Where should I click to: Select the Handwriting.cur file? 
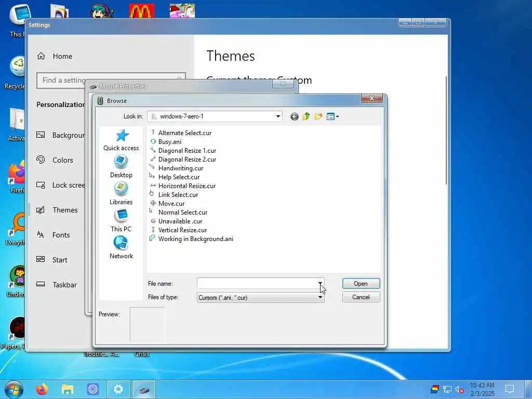(x=177, y=168)
